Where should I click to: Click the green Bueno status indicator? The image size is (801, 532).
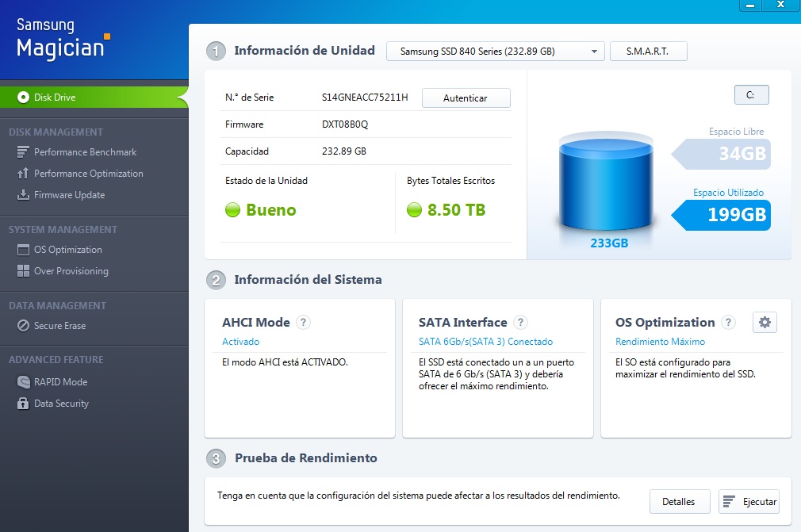232,210
